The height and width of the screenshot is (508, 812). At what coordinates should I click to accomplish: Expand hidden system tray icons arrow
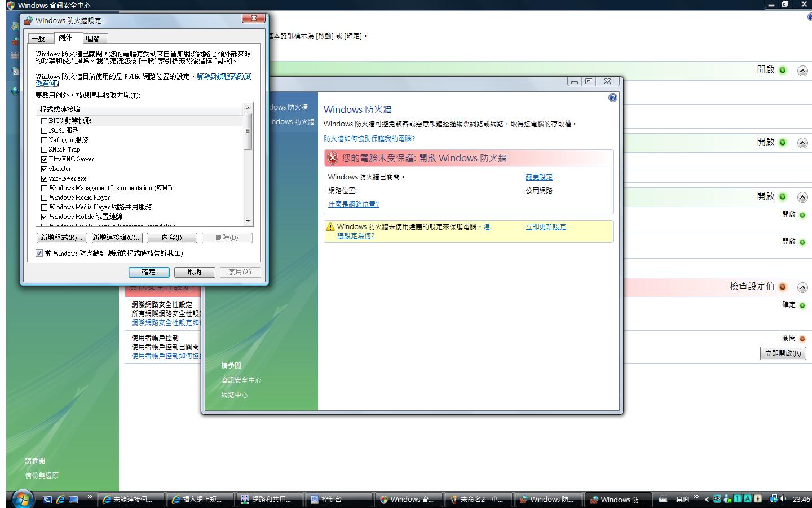[x=707, y=499]
